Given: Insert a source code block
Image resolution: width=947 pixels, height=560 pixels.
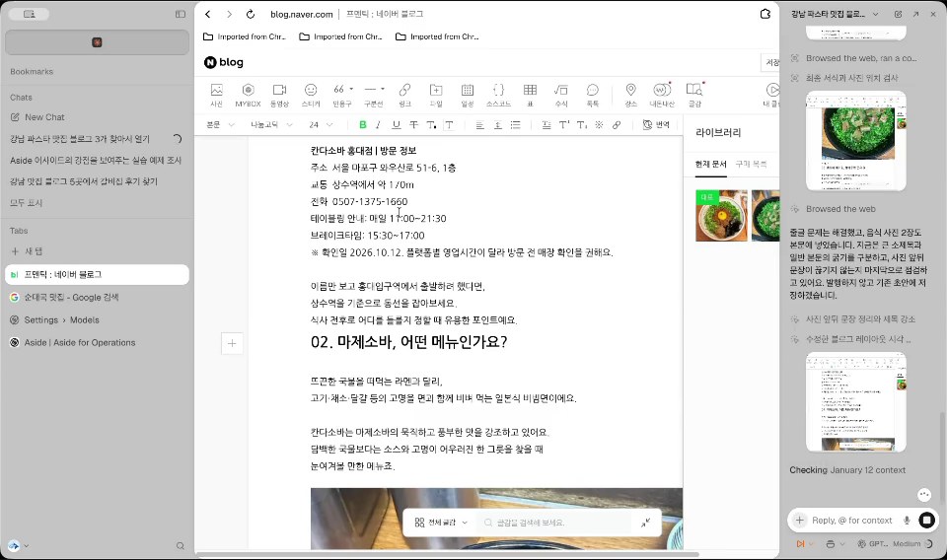Looking at the screenshot, I should (498, 95).
